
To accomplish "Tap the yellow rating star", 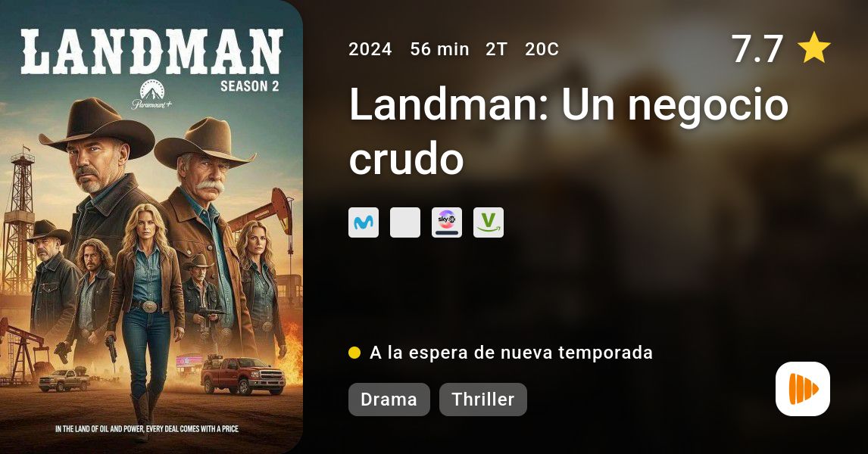I will click(x=813, y=48).
